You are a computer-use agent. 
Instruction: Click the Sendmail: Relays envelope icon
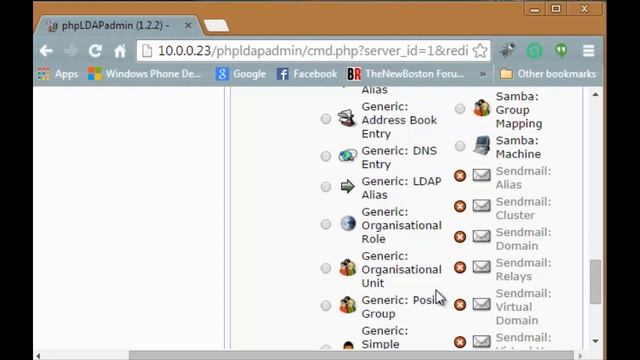tap(482, 267)
